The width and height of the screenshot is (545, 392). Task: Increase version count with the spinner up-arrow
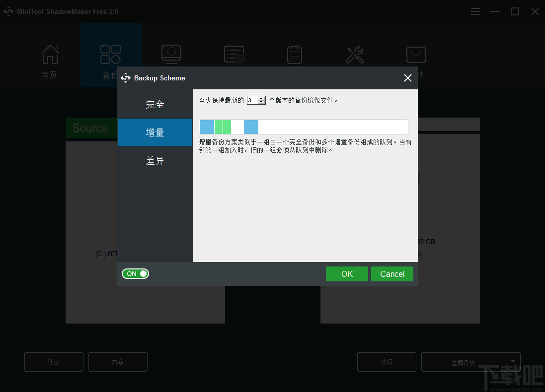260,98
